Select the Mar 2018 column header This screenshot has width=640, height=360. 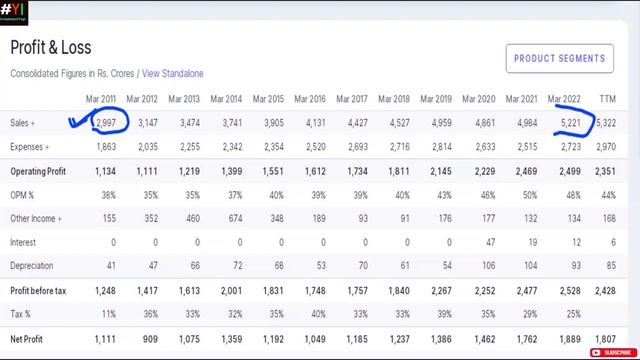click(x=394, y=99)
